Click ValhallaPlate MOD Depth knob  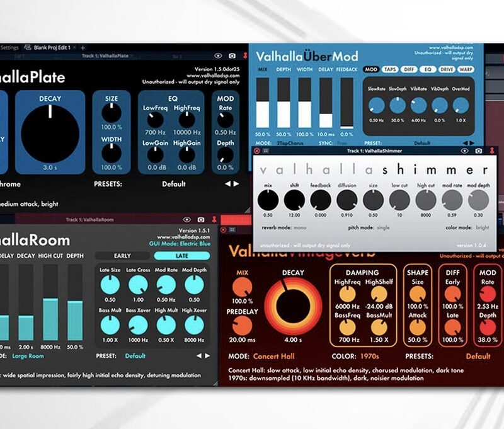pyautogui.click(x=226, y=155)
